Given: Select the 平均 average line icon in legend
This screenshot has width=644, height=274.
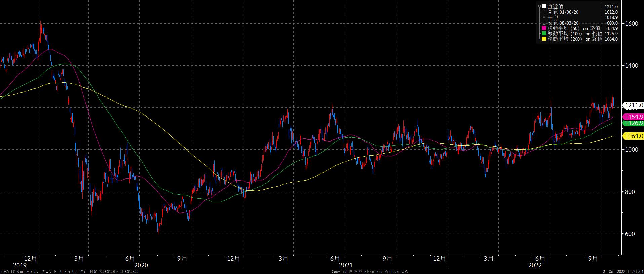Looking at the screenshot, I should pos(544,17).
